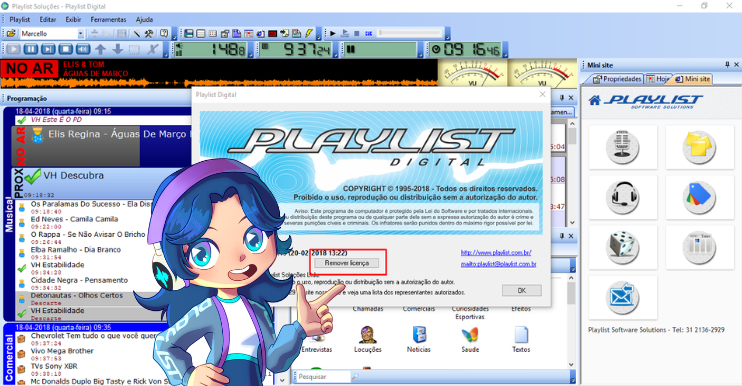Toggle pin on the Programação panel
Screen dimensions: 742x386
pyautogui.click(x=562, y=98)
